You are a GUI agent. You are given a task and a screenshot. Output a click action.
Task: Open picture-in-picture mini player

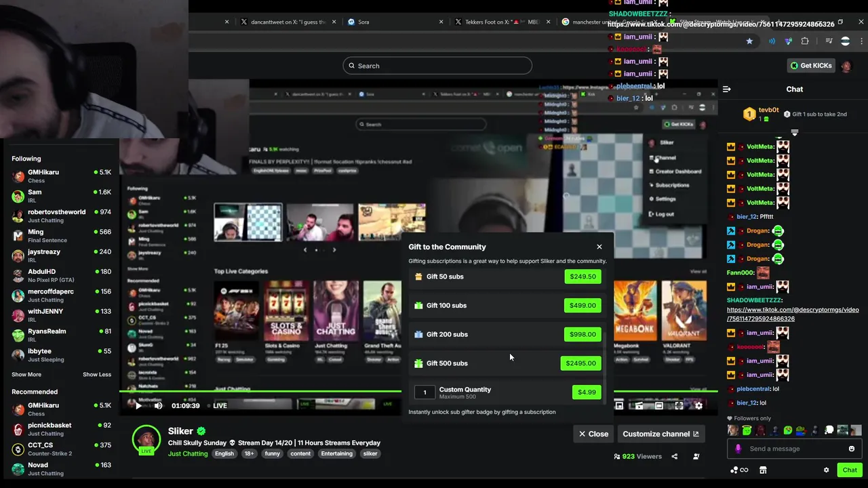[x=619, y=406]
